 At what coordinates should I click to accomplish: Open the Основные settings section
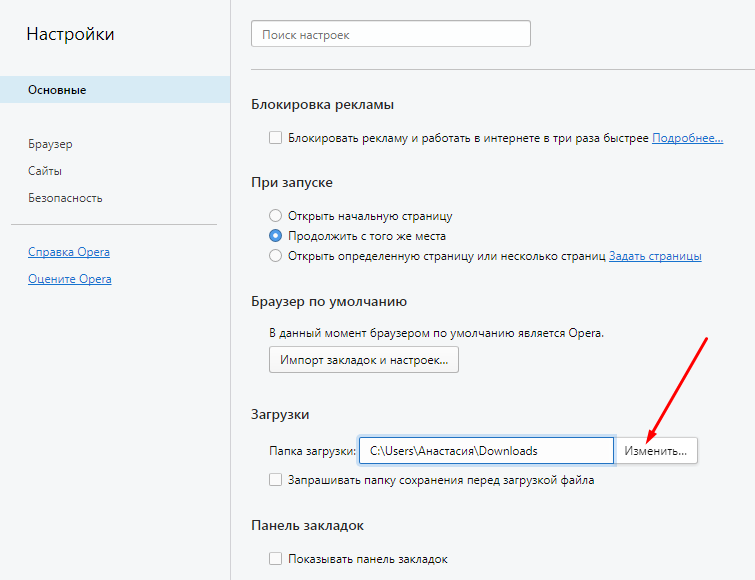click(115, 90)
